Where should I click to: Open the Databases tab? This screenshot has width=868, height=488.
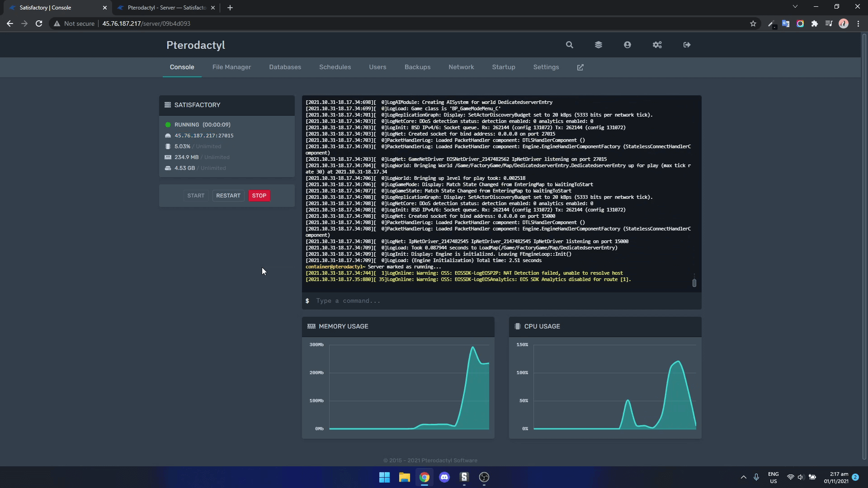(285, 67)
